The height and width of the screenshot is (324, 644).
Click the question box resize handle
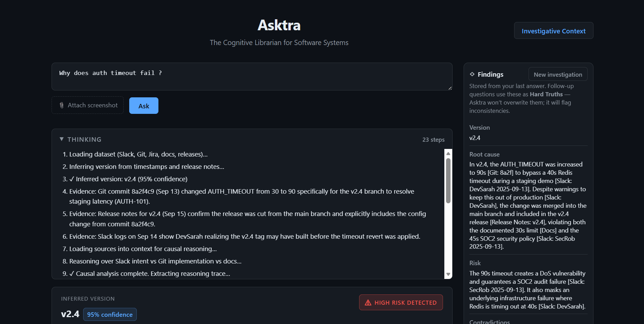pyautogui.click(x=450, y=88)
